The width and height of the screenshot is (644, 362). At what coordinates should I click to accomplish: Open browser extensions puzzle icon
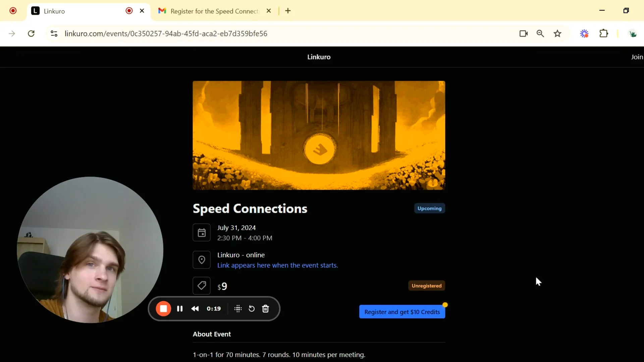click(604, 34)
